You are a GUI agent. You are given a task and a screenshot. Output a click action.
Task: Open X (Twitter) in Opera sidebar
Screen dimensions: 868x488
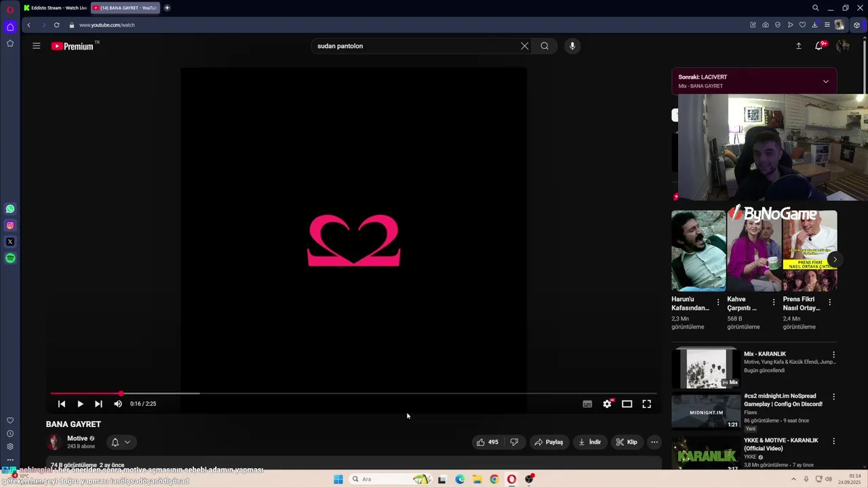[x=10, y=242]
